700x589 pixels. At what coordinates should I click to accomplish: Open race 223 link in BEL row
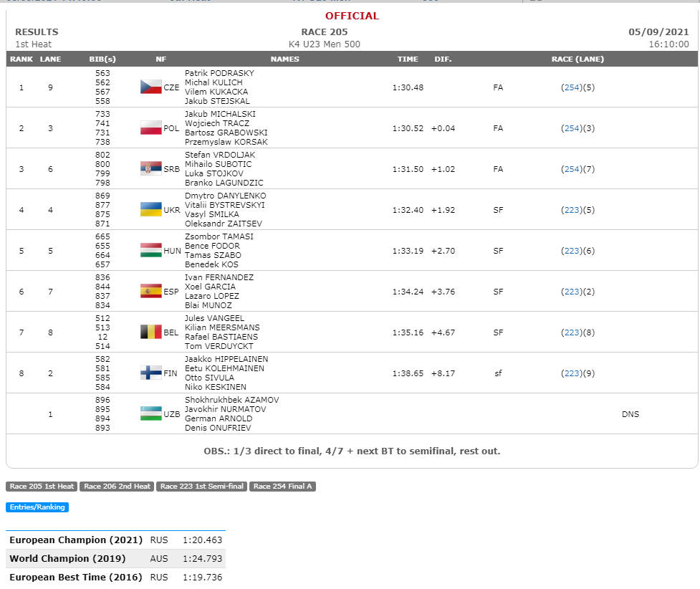[572, 332]
